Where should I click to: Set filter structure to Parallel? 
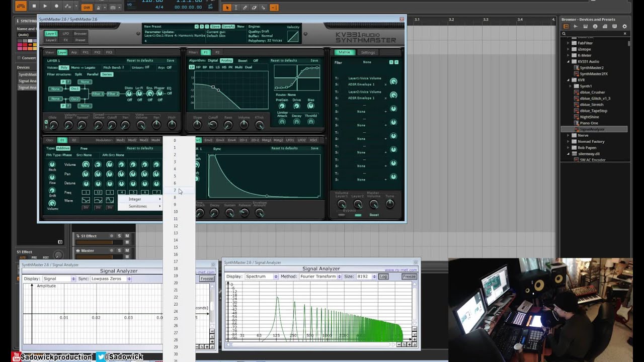tap(93, 74)
